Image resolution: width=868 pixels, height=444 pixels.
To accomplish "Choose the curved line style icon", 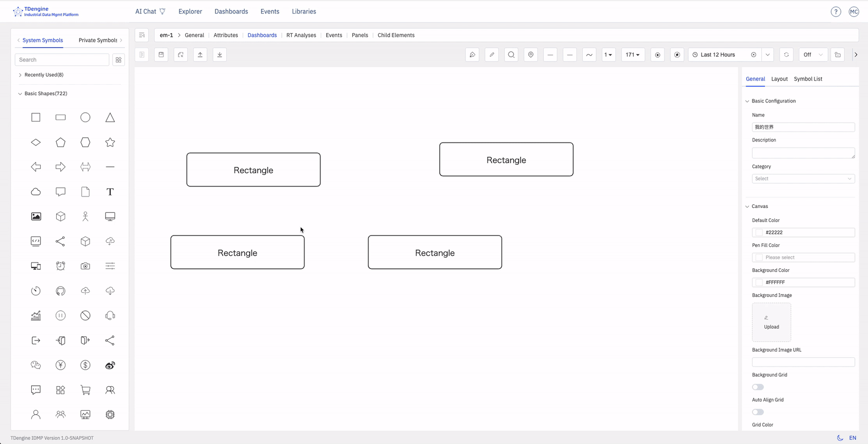I will (x=589, y=55).
